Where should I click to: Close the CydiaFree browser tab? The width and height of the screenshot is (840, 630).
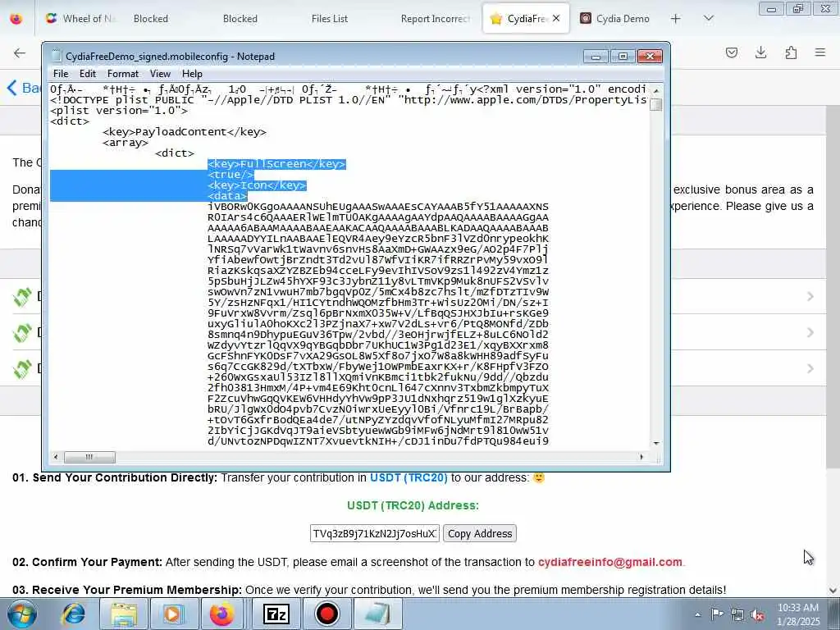556,19
